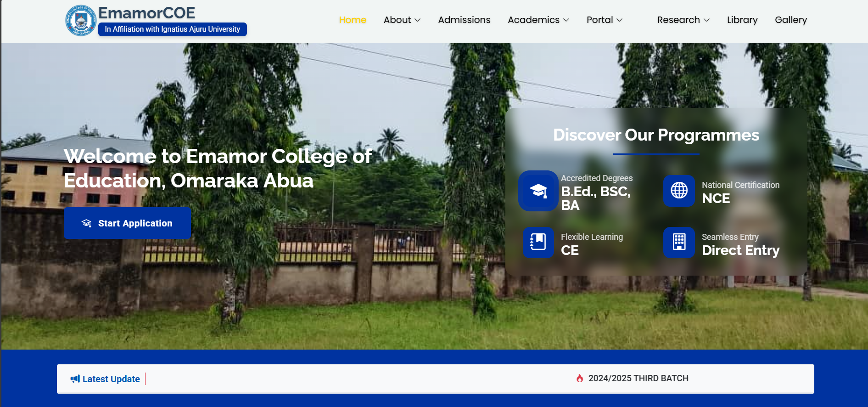The height and width of the screenshot is (407, 868).
Task: Open the Admissions page
Action: tap(464, 20)
